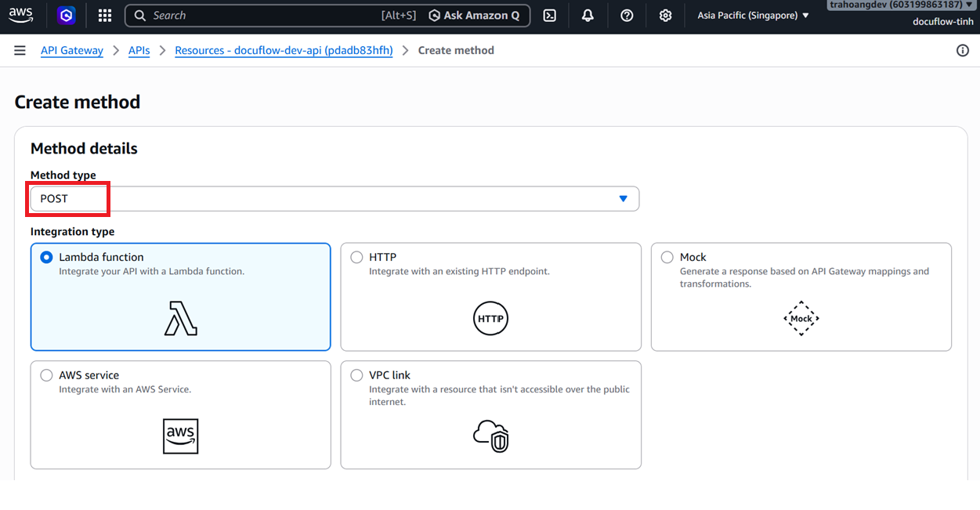Open the Method type dropdown
The image size is (980, 510).
click(335, 199)
